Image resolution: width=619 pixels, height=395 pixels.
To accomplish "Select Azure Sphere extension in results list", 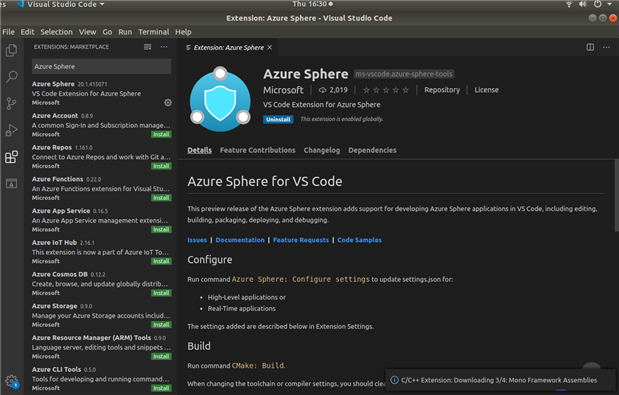I will (101, 93).
